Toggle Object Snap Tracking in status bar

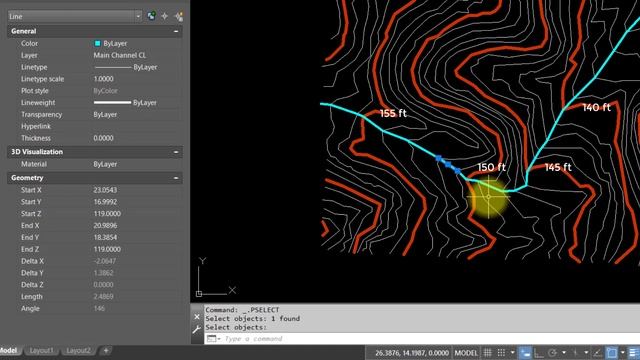[x=597, y=353]
